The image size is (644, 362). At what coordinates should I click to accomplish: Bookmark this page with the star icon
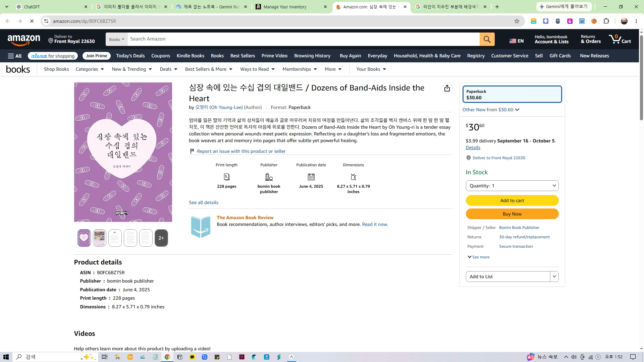click(517, 21)
